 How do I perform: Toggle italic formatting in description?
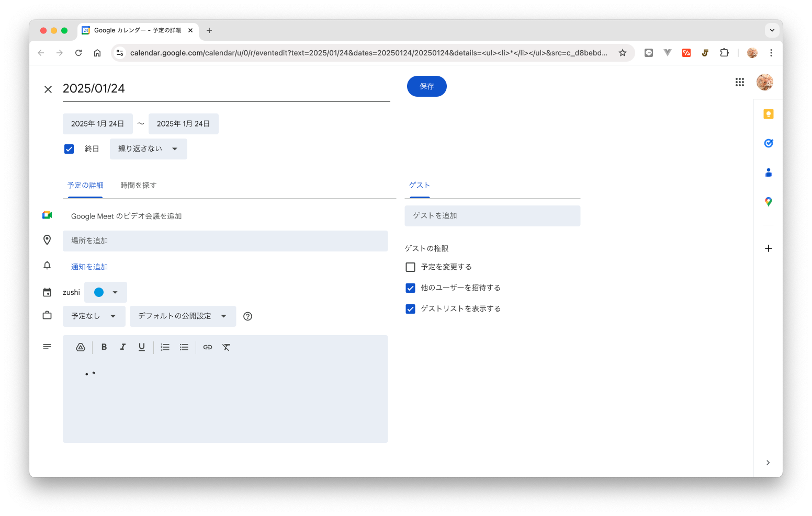(123, 347)
